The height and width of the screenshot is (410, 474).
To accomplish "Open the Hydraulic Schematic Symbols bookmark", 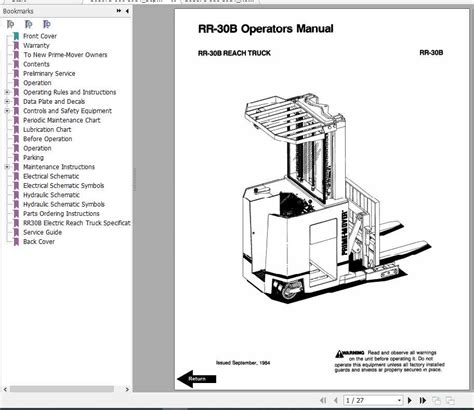I will (64, 204).
